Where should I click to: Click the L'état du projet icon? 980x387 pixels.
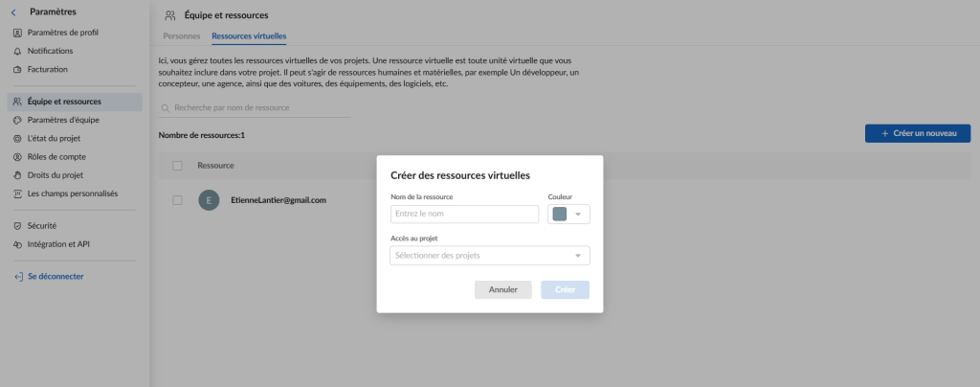pyautogui.click(x=17, y=139)
